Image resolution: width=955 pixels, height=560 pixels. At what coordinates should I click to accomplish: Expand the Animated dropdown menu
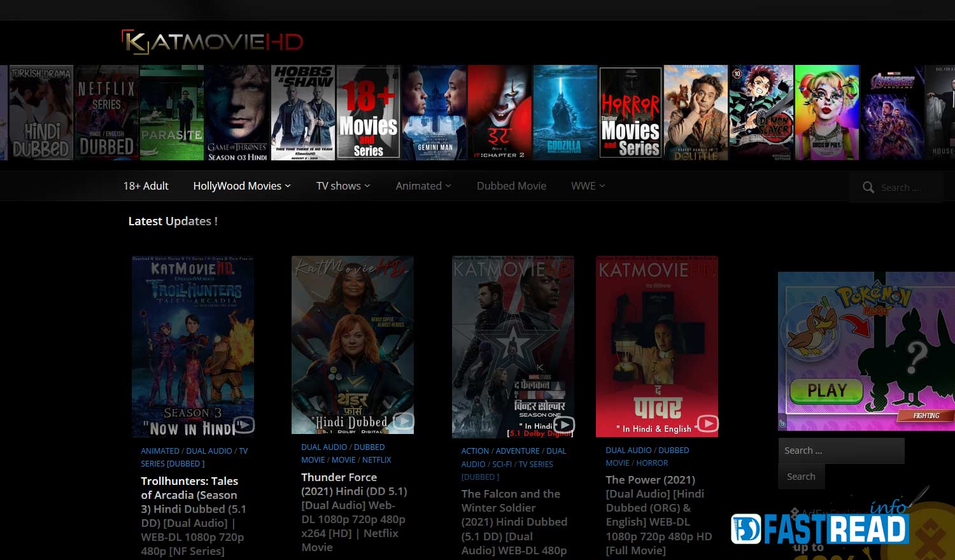(x=423, y=186)
